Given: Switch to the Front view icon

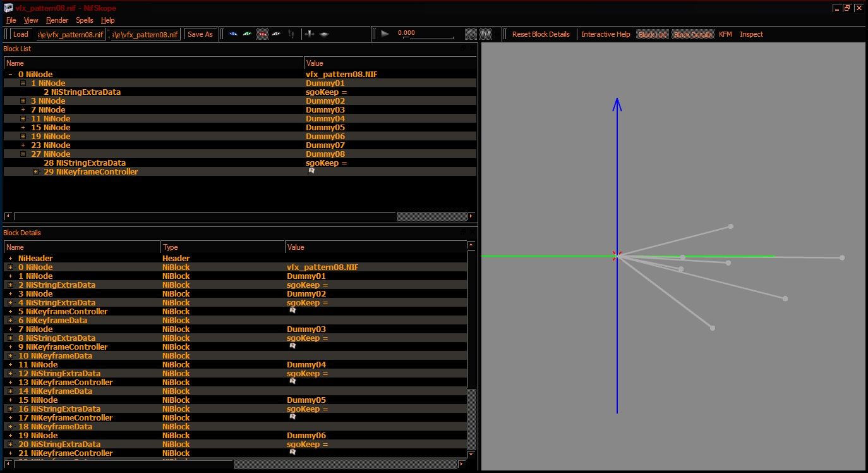Looking at the screenshot, I should (x=248, y=34).
